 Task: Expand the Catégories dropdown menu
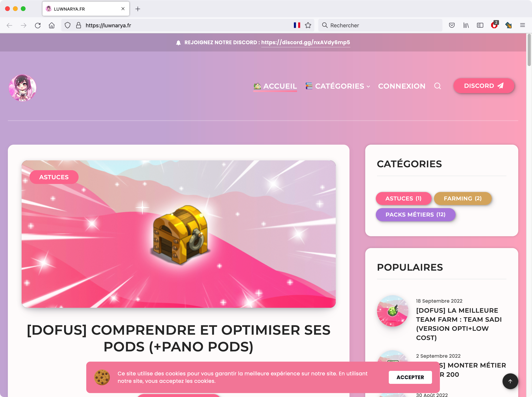coord(338,86)
